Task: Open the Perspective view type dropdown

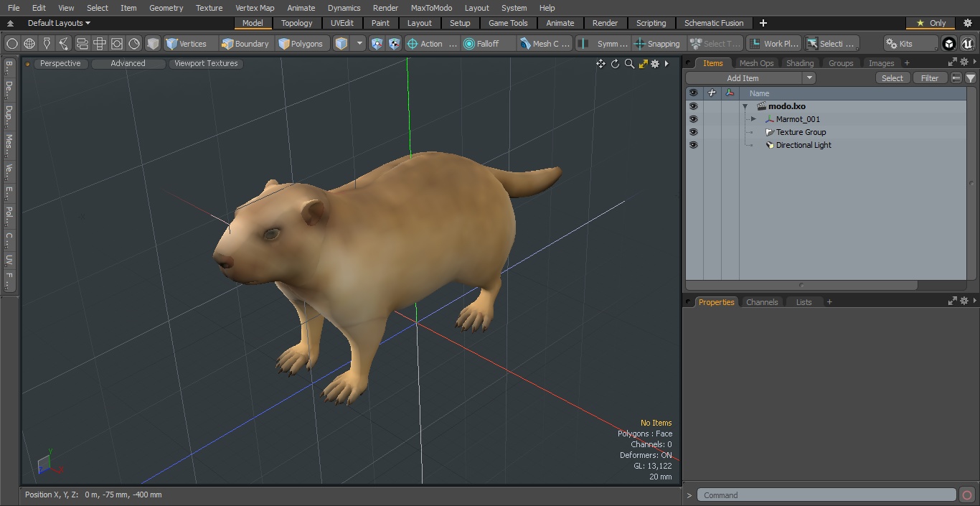Action: [x=60, y=63]
